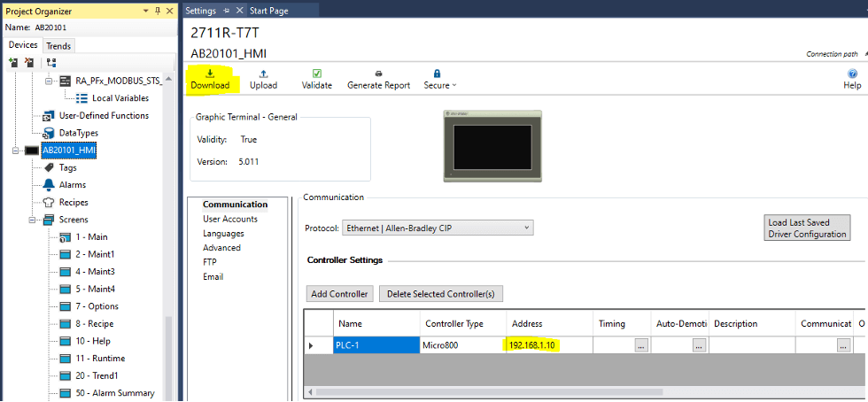Click the Micro800 controller type cell
The width and height of the screenshot is (868, 402).
[x=463, y=345]
